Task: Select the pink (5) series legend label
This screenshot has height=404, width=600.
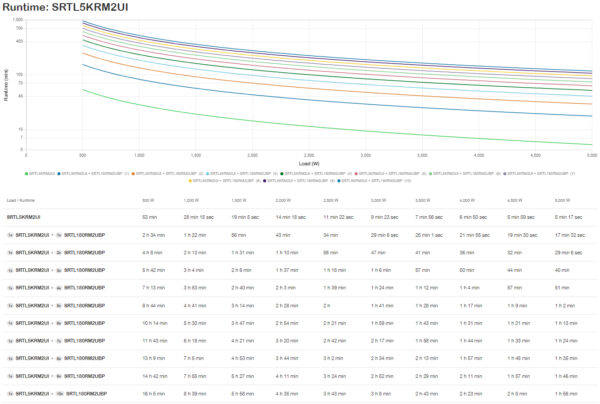Action: pos(393,174)
